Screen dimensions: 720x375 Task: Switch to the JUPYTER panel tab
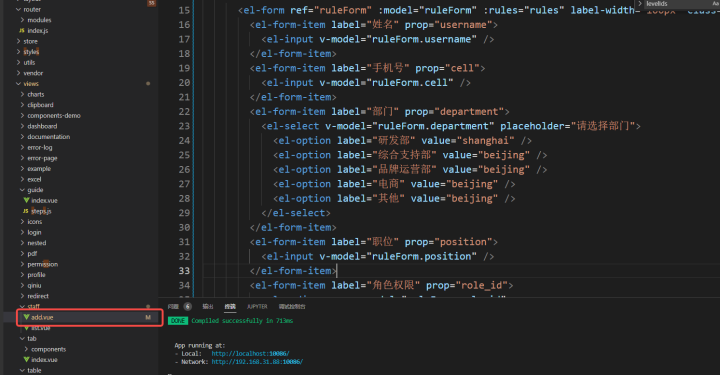click(257, 307)
